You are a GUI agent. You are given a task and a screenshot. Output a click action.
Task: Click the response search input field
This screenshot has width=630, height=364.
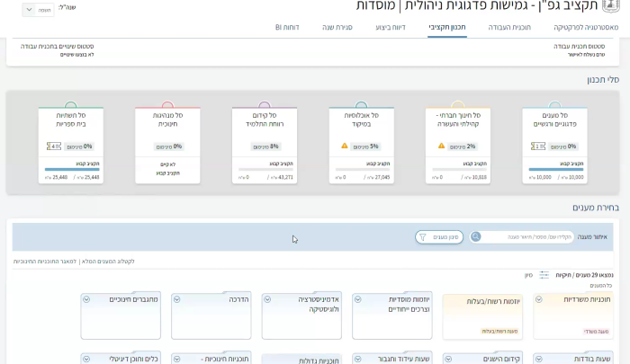pos(522,236)
